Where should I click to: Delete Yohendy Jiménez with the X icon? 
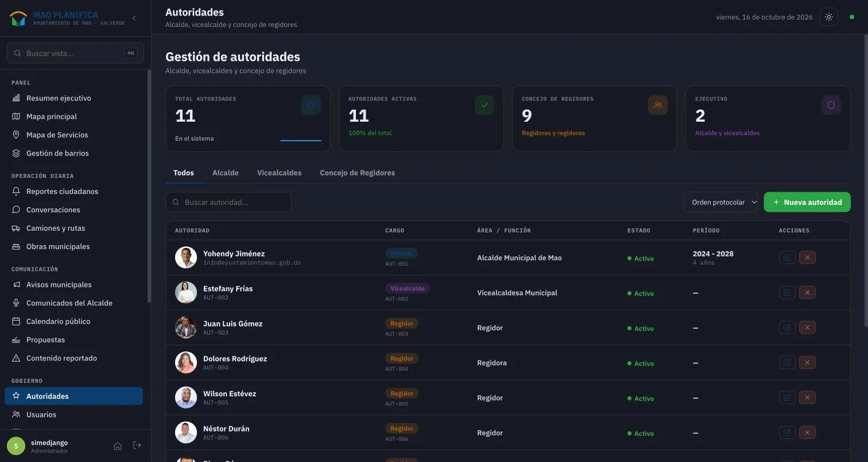coord(807,258)
